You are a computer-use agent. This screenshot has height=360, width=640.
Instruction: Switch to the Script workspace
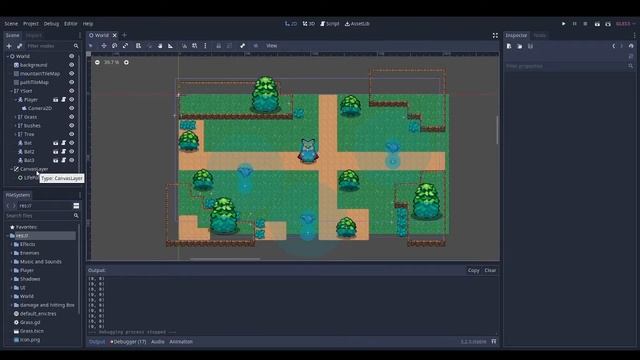[x=330, y=24]
